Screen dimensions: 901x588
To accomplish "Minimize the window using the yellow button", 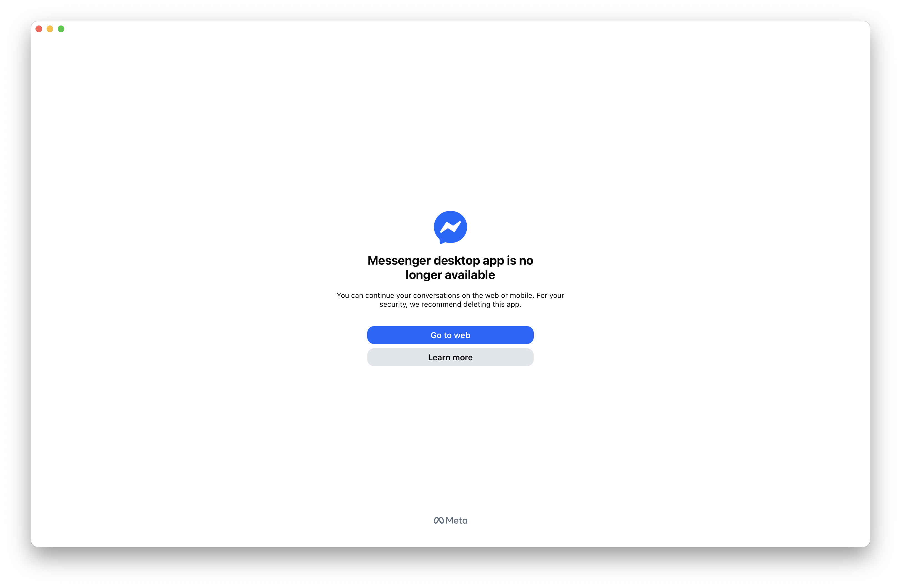I will tap(50, 29).
